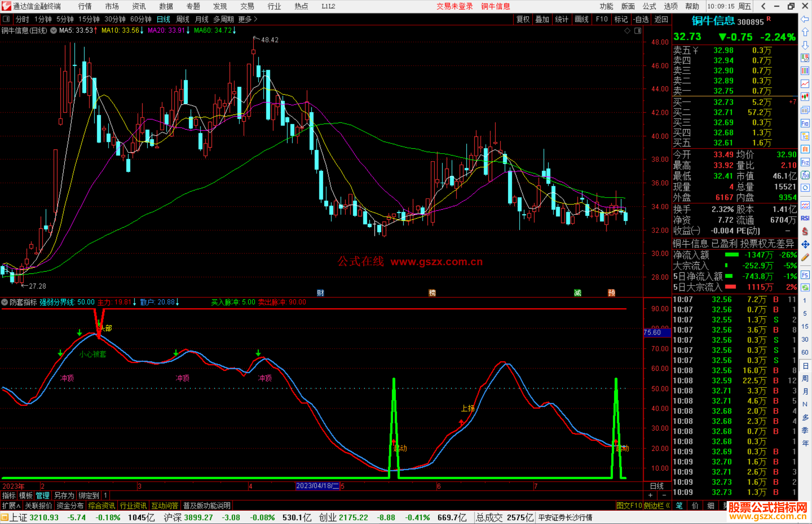
Task: Expand the 扩展 bottom panel arrow
Action: (11, 506)
